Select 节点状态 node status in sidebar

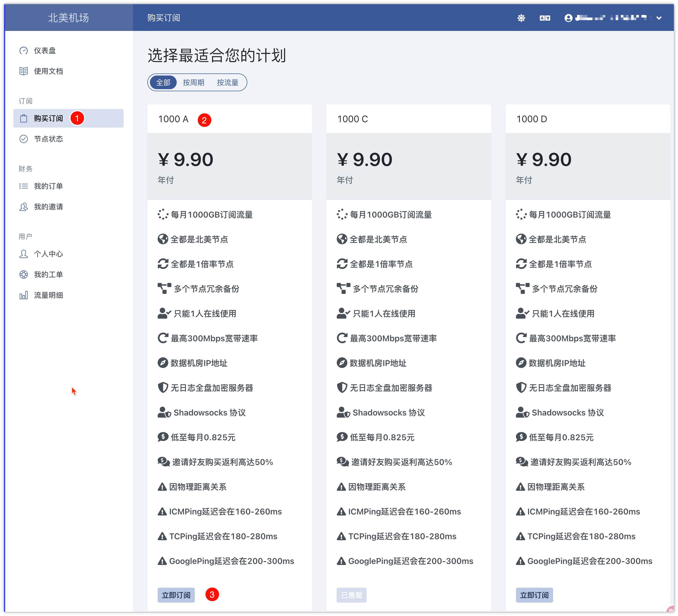23,139
